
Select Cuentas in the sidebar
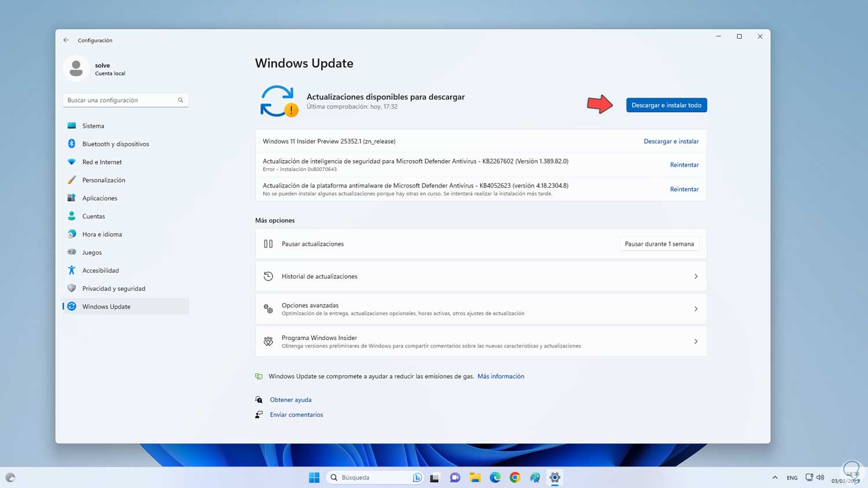[126, 216]
